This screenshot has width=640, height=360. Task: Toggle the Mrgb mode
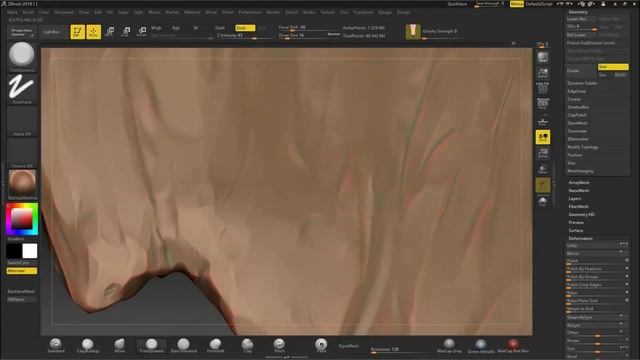pos(156,28)
